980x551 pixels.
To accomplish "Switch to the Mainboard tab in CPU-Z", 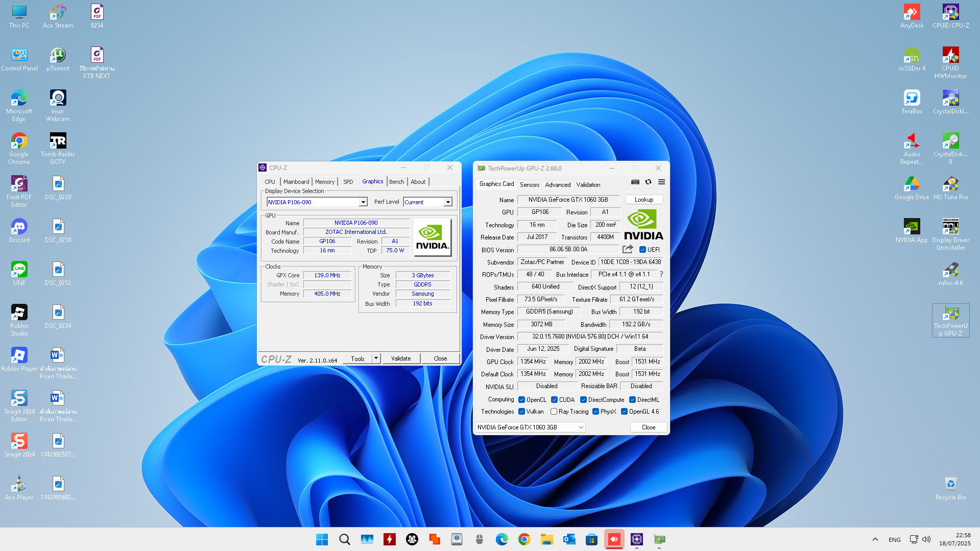I will coord(296,182).
